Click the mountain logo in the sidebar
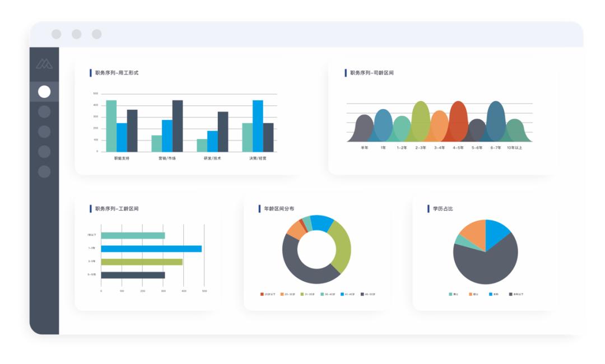The height and width of the screenshot is (364, 605). [44, 64]
